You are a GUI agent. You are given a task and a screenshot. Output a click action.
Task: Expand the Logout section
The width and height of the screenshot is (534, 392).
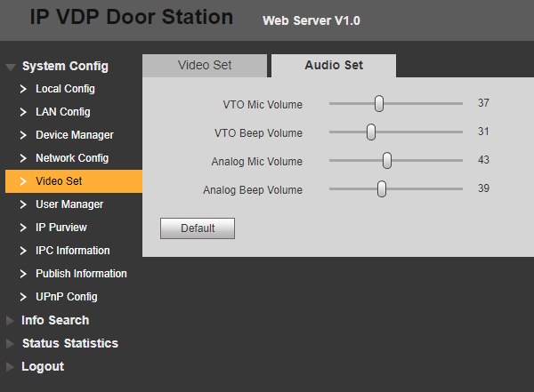[x=42, y=366]
